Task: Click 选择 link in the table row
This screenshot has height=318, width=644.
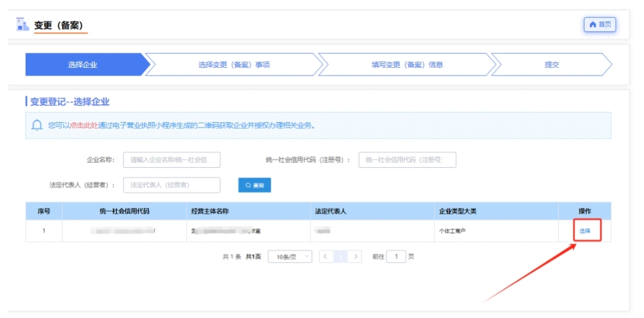Action: (584, 231)
